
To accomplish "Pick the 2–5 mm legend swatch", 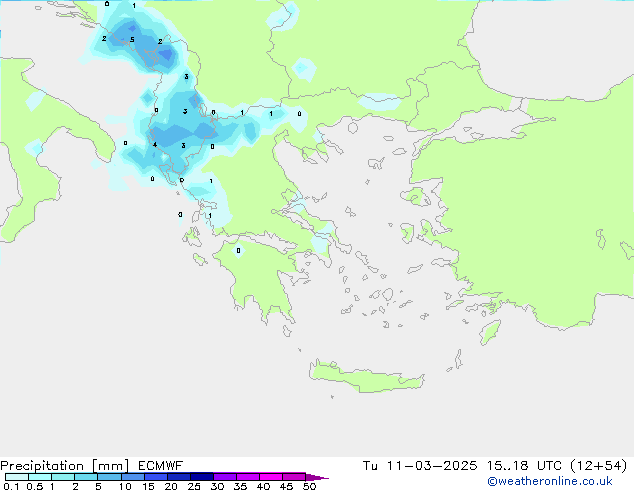I will (86, 477).
